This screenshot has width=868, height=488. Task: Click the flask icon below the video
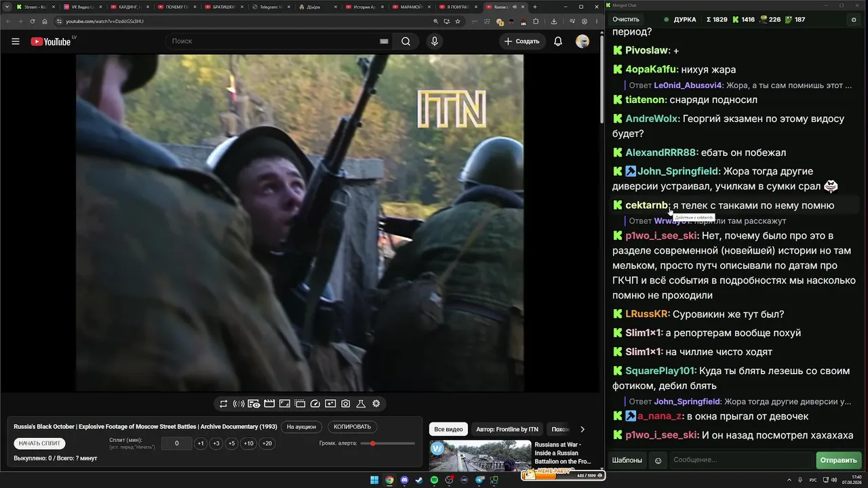pyautogui.click(x=361, y=404)
